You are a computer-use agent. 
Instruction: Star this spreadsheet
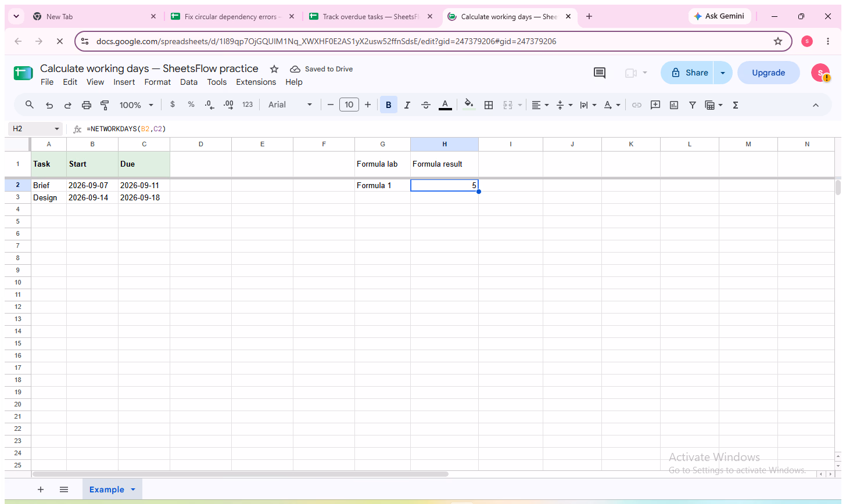[x=274, y=69]
